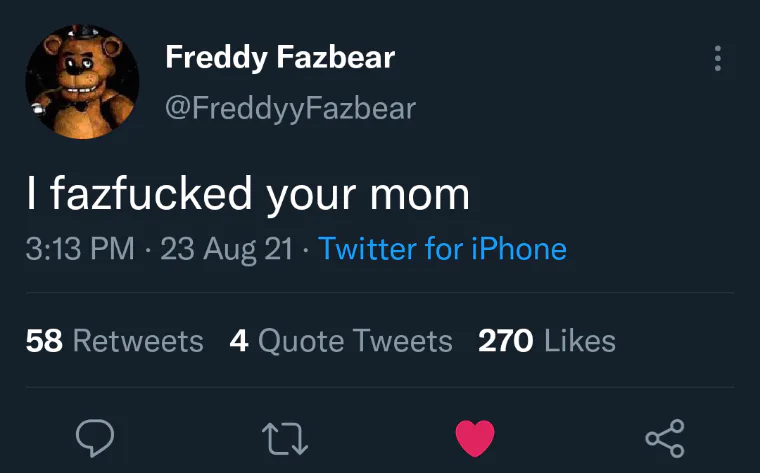Screen dimensions: 760x473
Task: Click the reply speech bubble icon
Action: point(95,438)
